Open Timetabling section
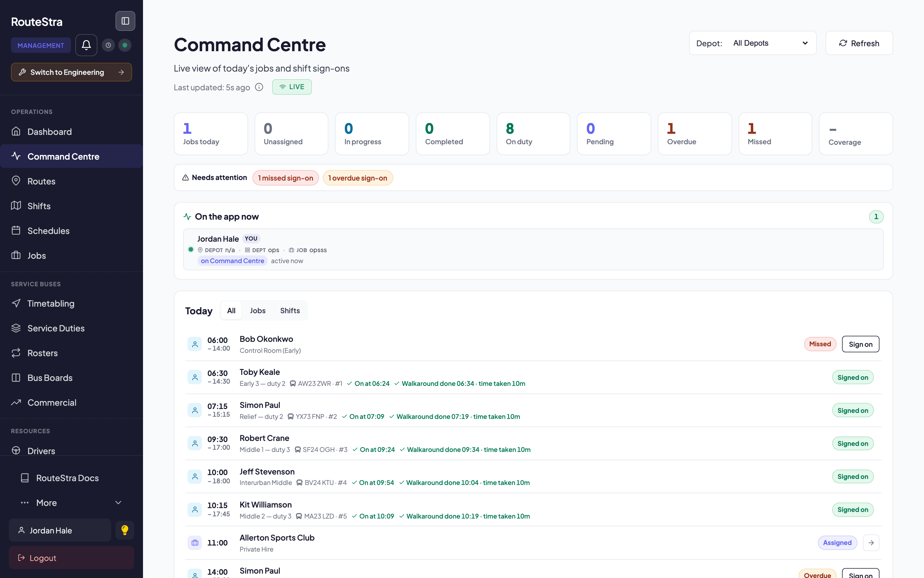 pyautogui.click(x=71, y=303)
